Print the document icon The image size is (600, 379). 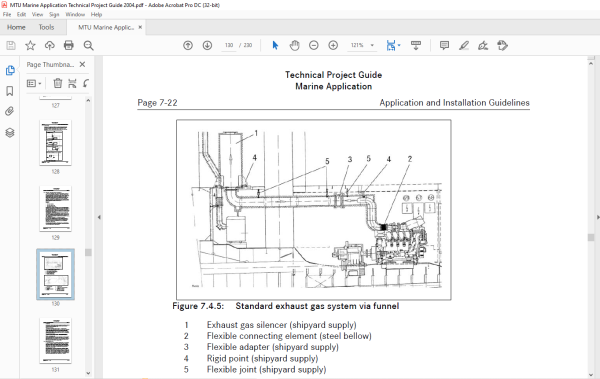(69, 46)
